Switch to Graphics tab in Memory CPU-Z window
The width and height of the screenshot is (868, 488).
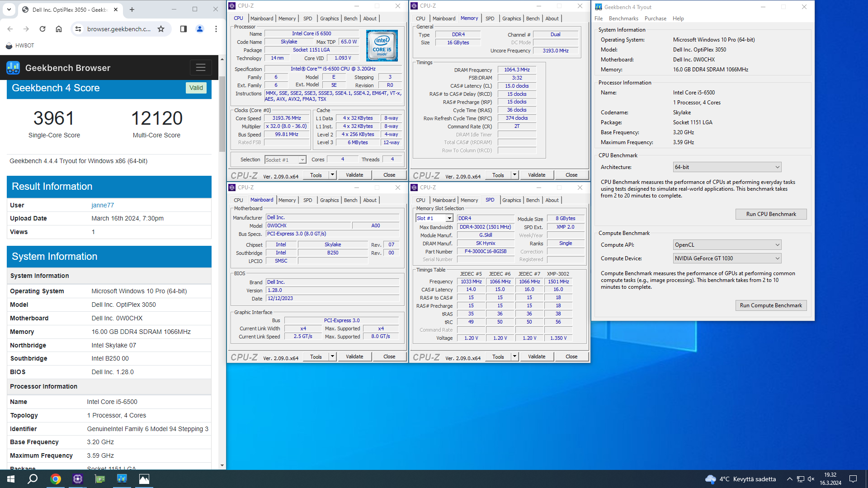point(511,19)
